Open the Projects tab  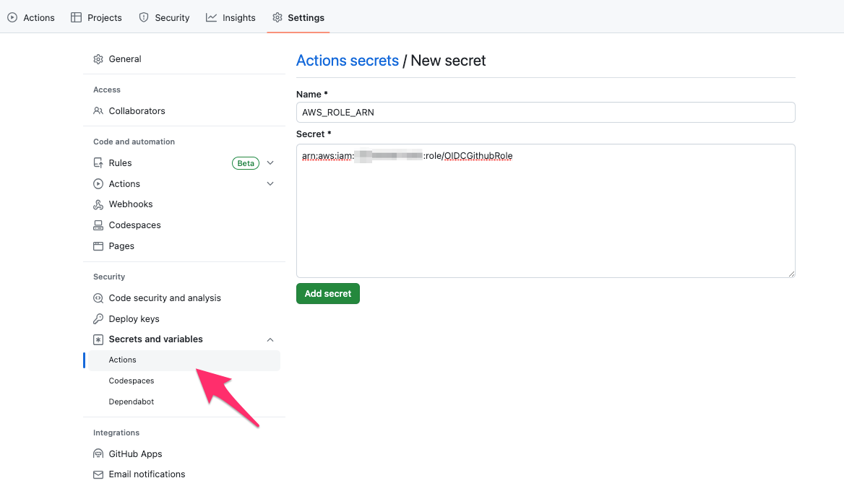coord(95,17)
